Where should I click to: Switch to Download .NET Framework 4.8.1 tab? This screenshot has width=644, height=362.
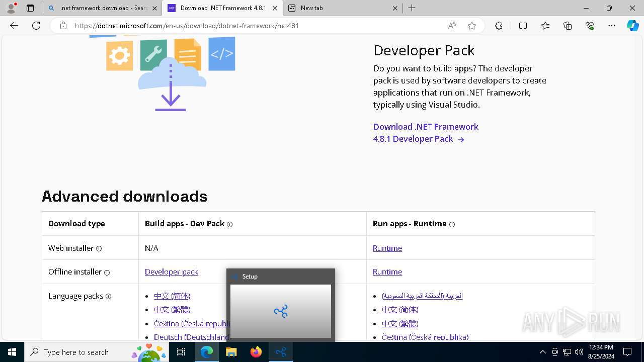click(222, 8)
